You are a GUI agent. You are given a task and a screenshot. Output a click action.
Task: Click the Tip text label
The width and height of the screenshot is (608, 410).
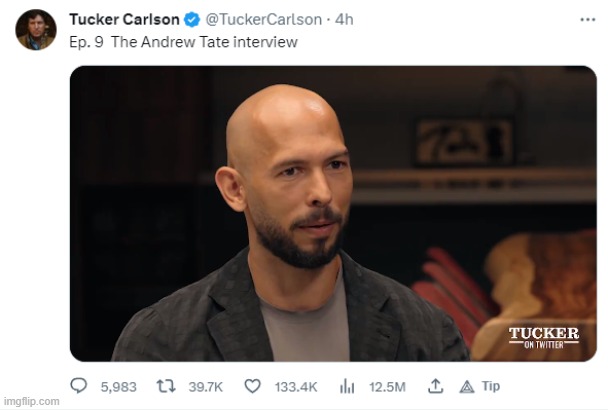[x=490, y=386]
